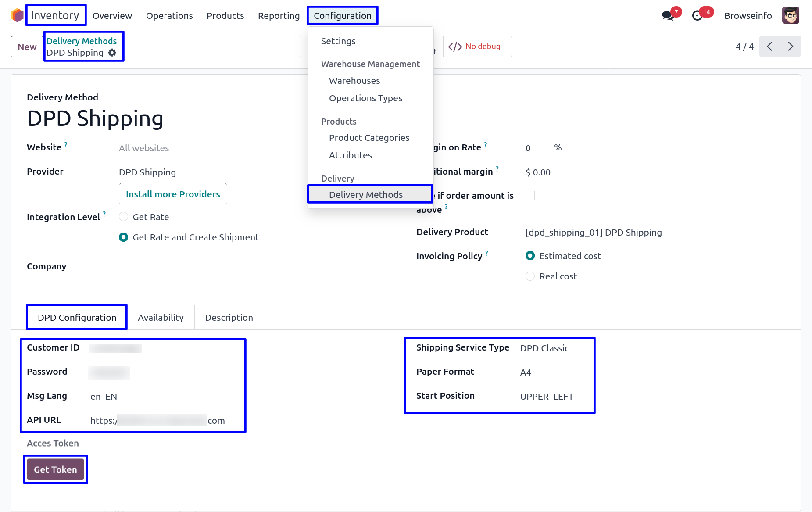This screenshot has height=512, width=812.
Task: Go to previous record arrow
Action: [769, 47]
